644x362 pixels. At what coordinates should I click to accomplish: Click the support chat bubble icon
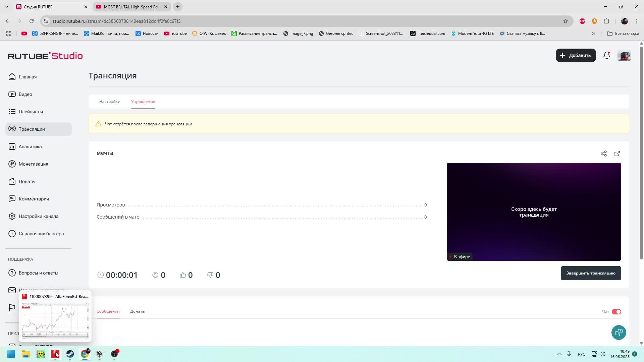coord(619,332)
